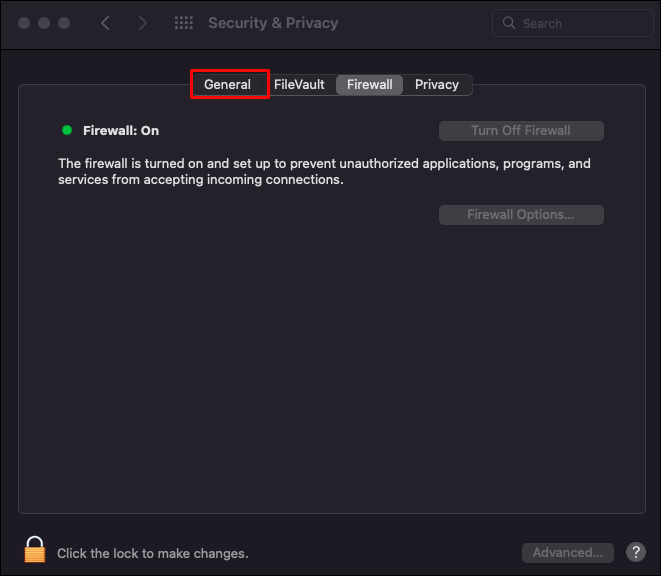Select the Firewall tab
Viewport: 661px width, 576px height.
370,84
